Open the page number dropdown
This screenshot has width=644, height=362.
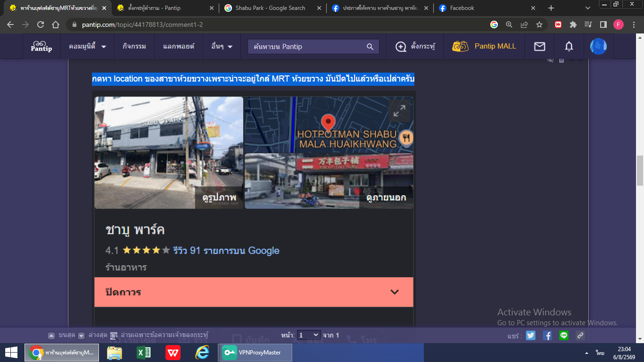[309, 335]
